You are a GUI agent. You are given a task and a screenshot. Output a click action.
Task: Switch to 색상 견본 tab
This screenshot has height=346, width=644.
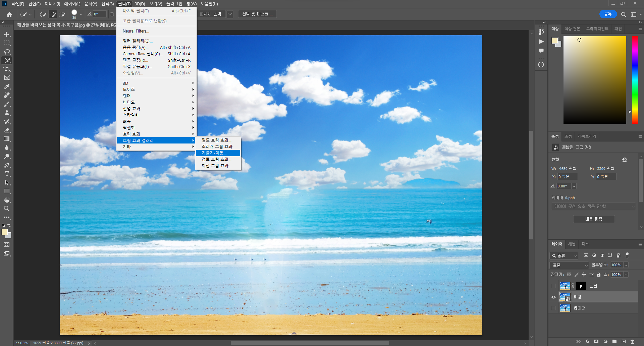tap(572, 29)
